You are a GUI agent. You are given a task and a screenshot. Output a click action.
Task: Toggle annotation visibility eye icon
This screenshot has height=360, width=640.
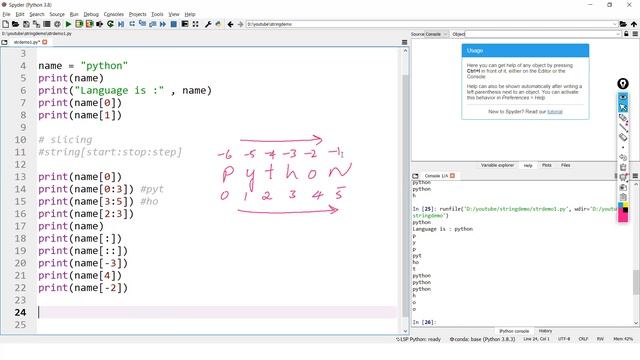pyautogui.click(x=623, y=97)
